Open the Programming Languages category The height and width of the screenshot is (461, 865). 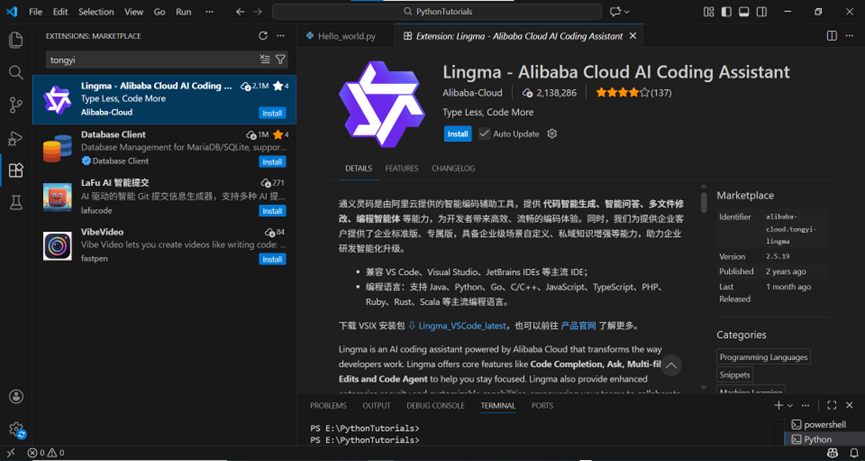tap(763, 357)
